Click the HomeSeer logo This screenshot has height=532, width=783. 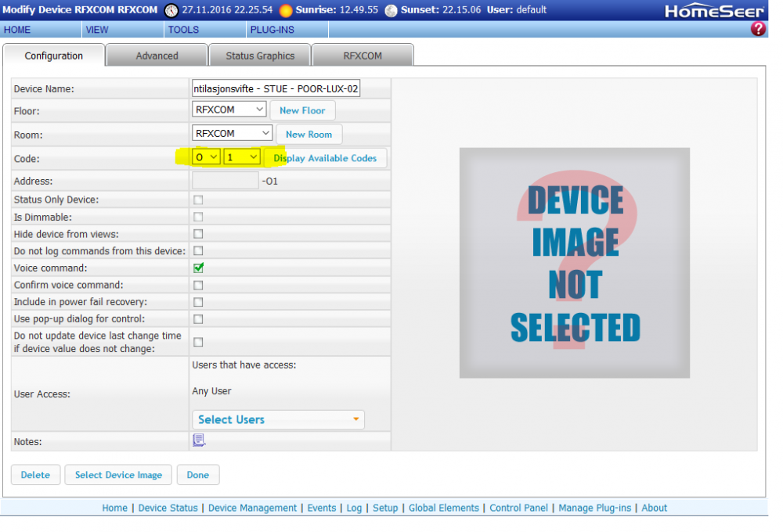[x=714, y=11]
